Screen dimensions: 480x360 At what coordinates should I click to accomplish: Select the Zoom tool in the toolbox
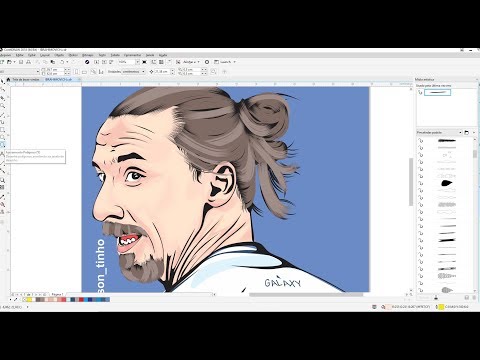coord(3,106)
